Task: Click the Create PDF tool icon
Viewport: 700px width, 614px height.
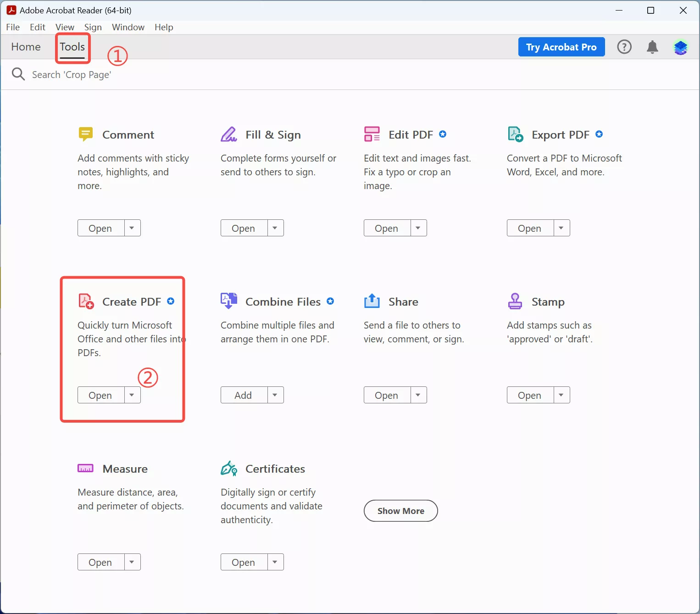Action: click(86, 301)
